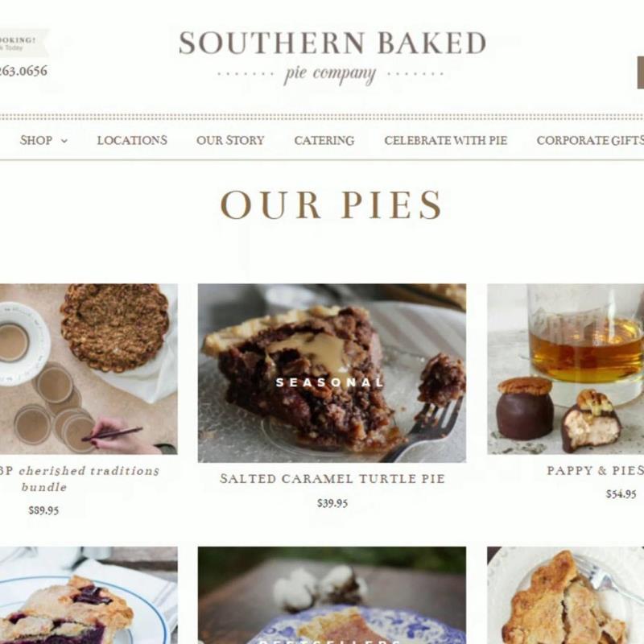Click the Salted Caramel Turtle Pie title
Image resolution: width=644 pixels, height=644 pixels.
332,478
